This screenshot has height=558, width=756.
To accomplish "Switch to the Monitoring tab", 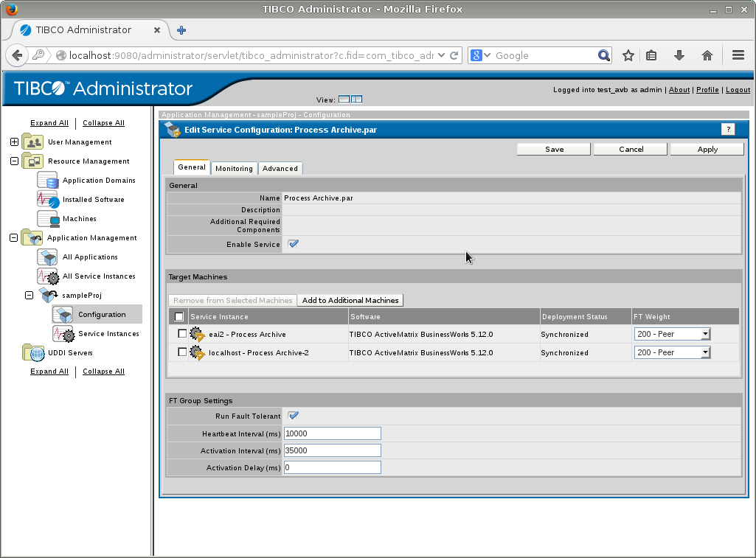I will (234, 169).
